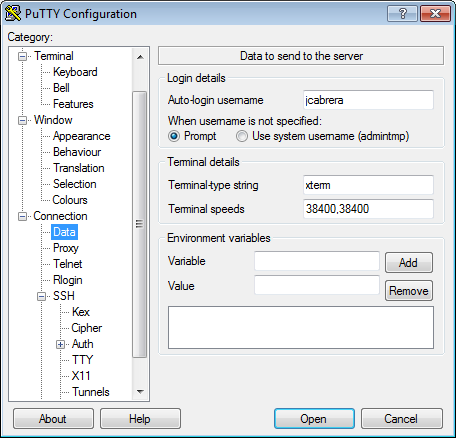456x438 pixels.
Task: Open the Colours category
Action: click(70, 200)
